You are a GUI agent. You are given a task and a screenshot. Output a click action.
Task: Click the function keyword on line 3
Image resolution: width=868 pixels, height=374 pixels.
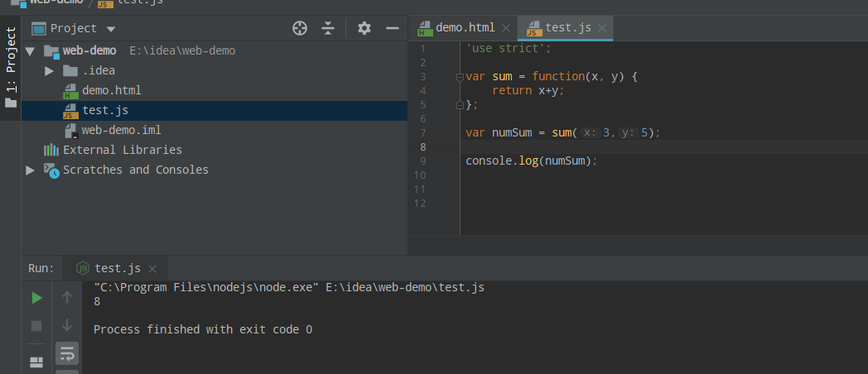tap(558, 76)
